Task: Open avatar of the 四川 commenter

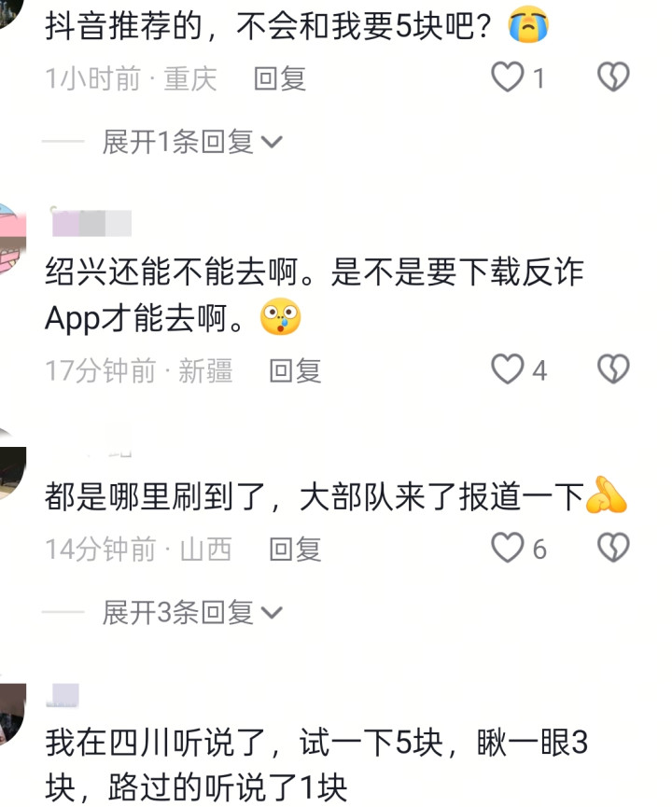Action: tap(11, 714)
